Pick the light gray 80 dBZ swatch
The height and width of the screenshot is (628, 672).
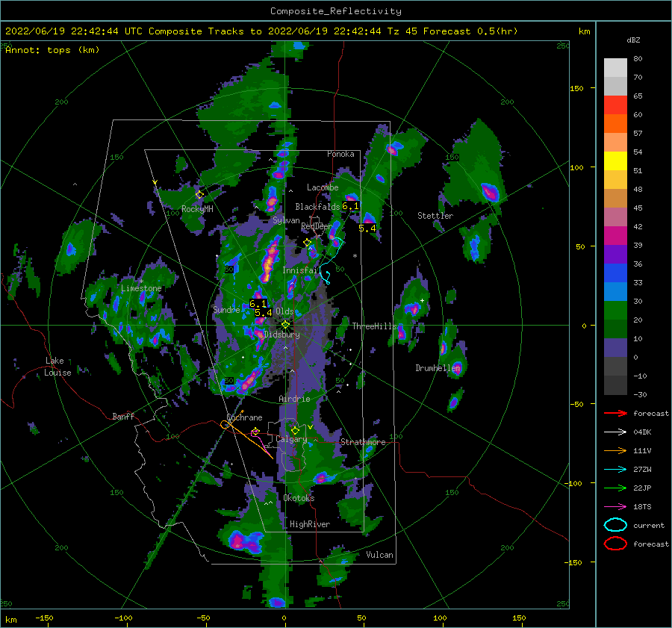tap(615, 68)
